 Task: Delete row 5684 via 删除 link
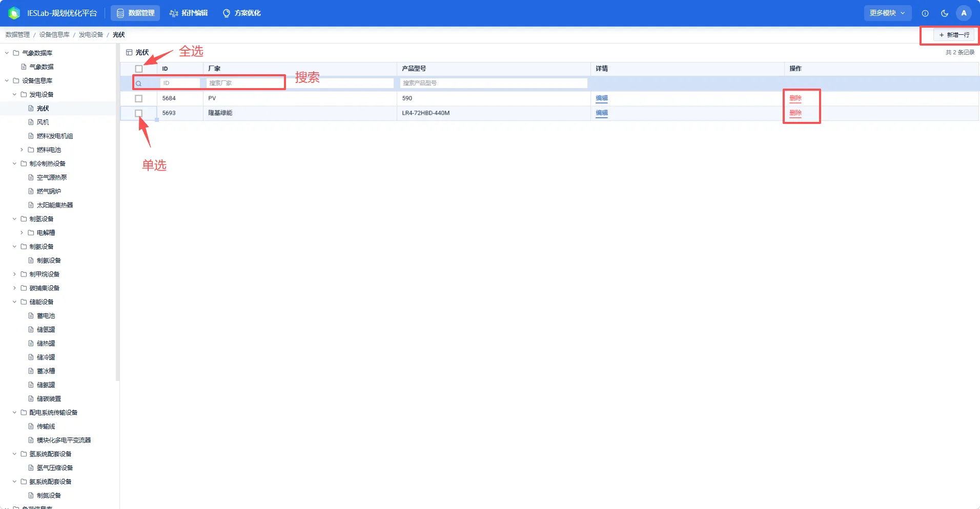[795, 98]
